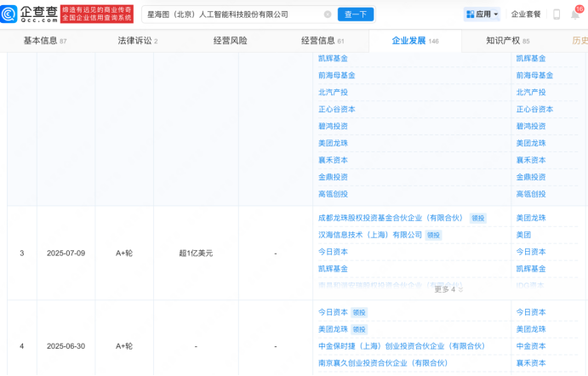Open 汉海信息技术（上海）有限公司 link
This screenshot has height=376, width=588.
369,235
